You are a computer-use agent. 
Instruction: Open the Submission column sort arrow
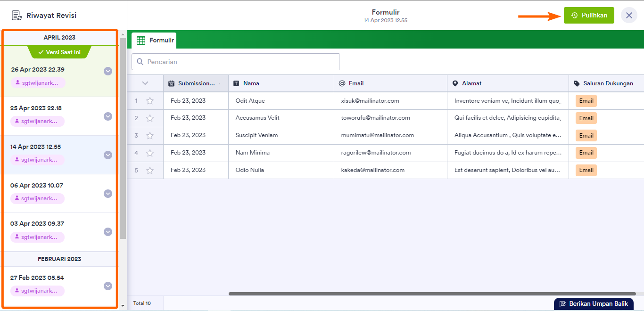pos(220,84)
